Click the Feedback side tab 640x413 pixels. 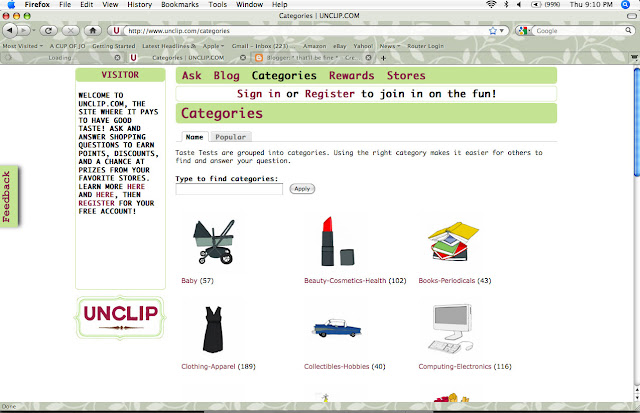[x=9, y=196]
